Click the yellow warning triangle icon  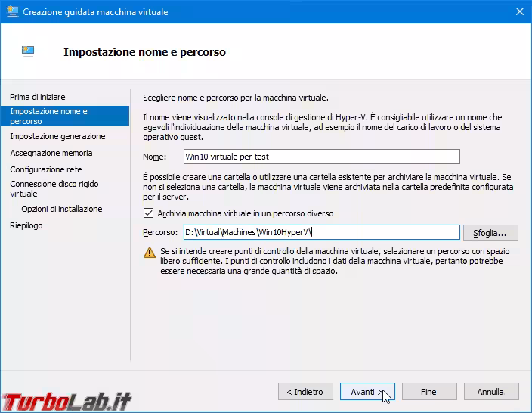[149, 253]
